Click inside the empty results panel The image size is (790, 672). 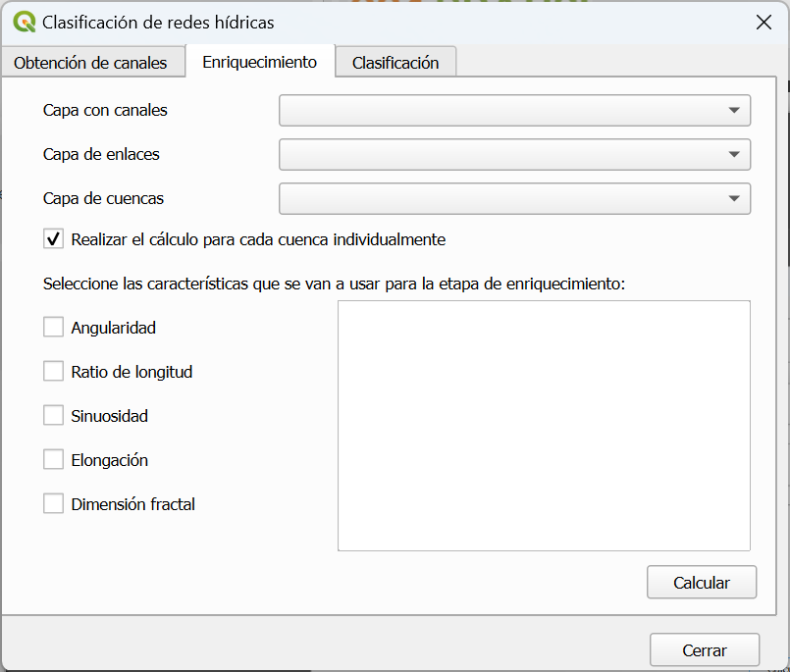pos(543,425)
